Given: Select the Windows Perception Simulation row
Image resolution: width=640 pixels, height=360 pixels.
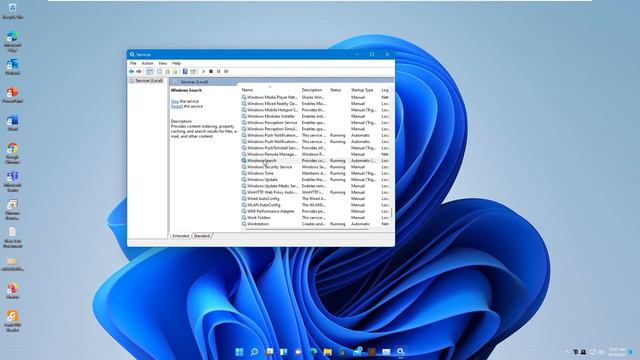Looking at the screenshot, I should click(x=315, y=129).
